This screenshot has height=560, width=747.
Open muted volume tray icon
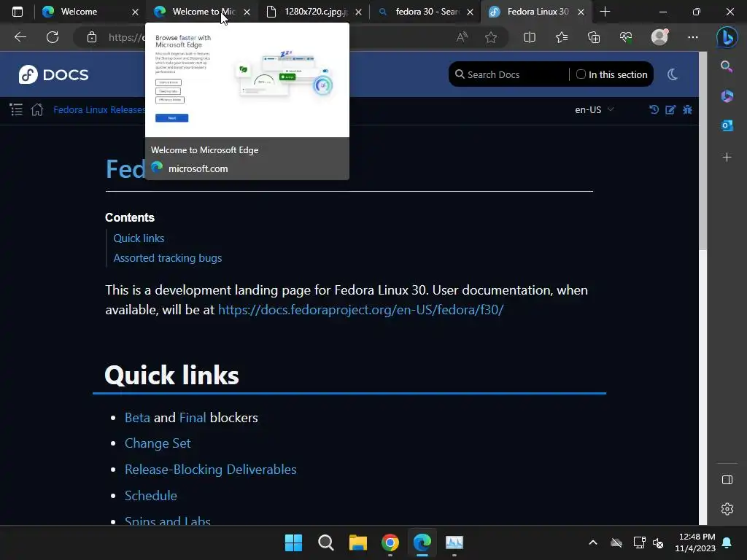658,542
